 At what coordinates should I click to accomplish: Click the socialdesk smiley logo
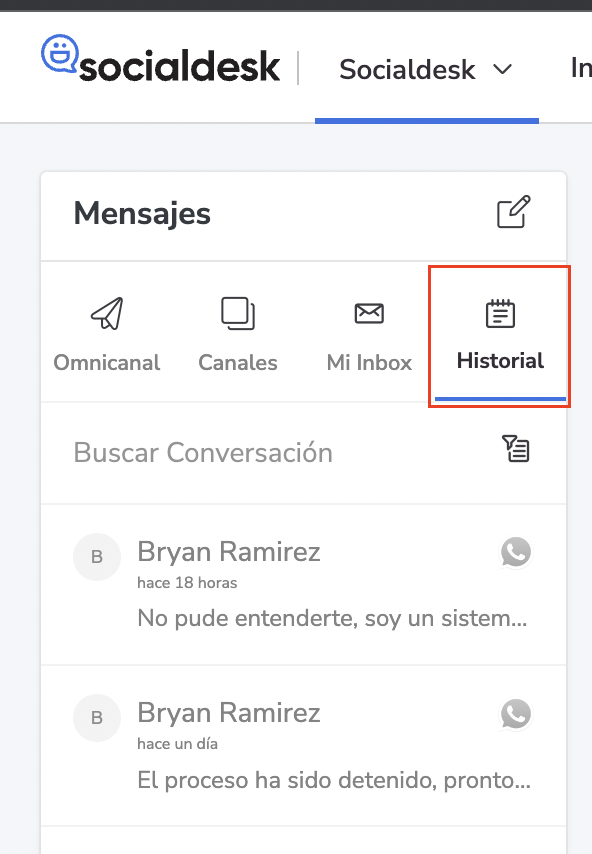click(60, 53)
